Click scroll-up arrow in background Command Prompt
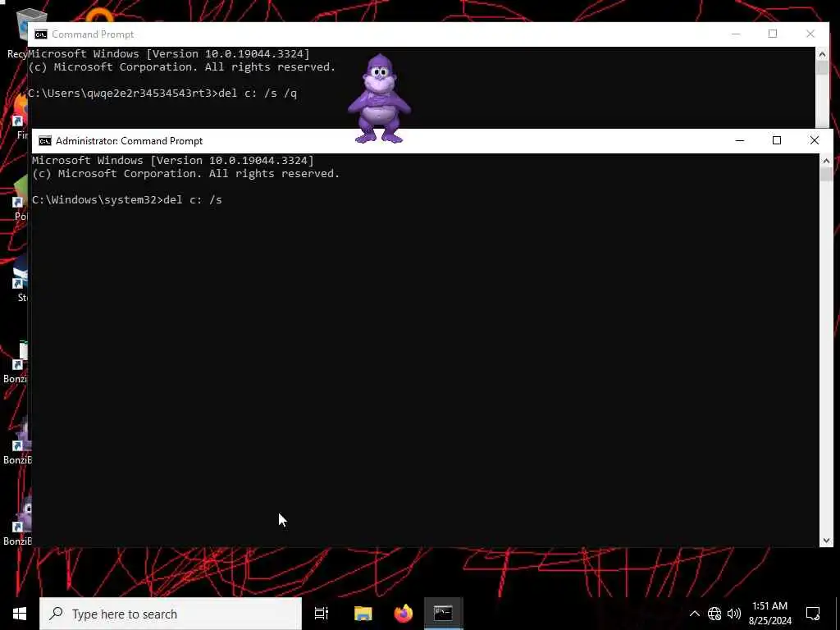Image resolution: width=840 pixels, height=630 pixels. 822,54
